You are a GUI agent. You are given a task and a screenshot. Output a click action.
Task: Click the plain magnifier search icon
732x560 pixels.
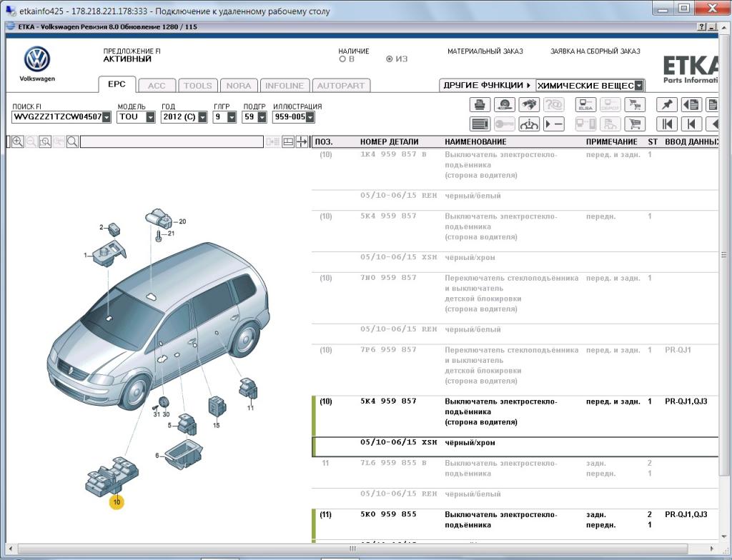click(72, 141)
